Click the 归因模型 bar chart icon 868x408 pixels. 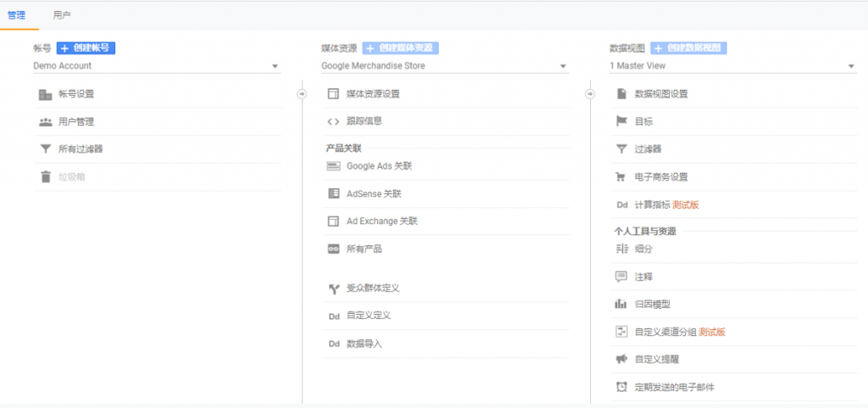(x=621, y=304)
